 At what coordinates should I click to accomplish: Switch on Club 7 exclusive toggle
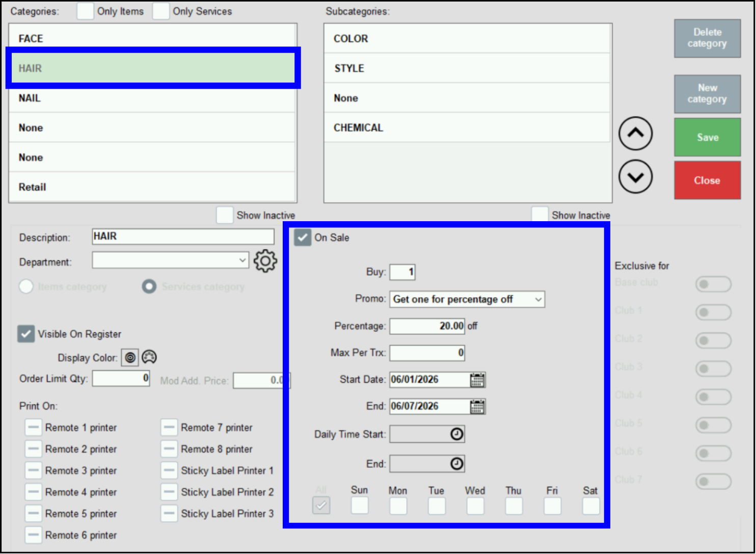713,481
